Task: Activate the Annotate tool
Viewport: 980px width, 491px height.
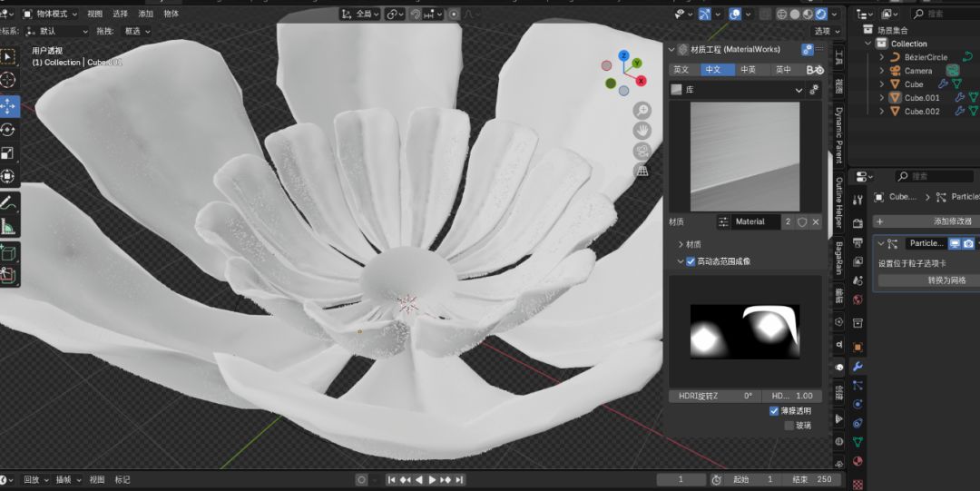Action: point(8,201)
